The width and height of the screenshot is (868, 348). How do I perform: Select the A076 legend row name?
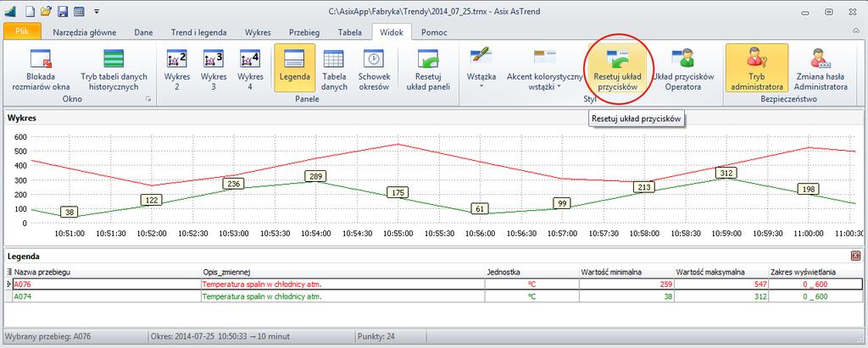point(107,284)
